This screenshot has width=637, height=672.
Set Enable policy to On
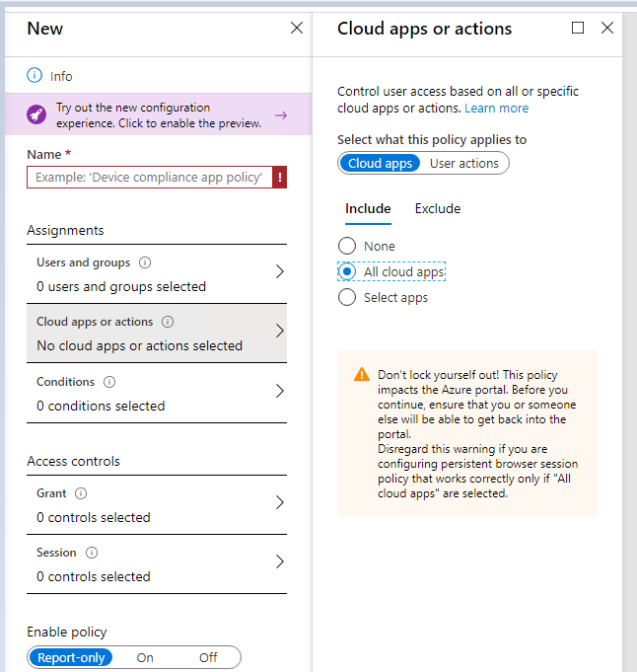tap(145, 657)
